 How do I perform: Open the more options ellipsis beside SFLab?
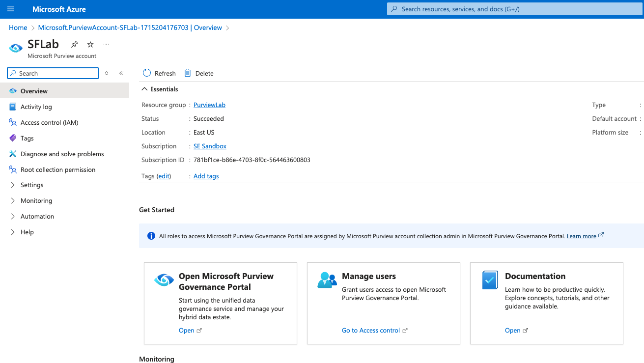[106, 44]
